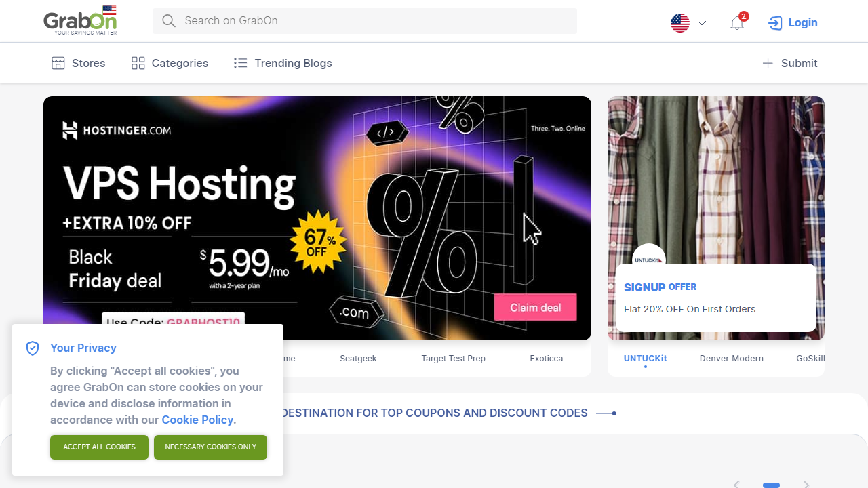Click the US flag country icon
This screenshot has height=488, width=868.
(x=680, y=23)
